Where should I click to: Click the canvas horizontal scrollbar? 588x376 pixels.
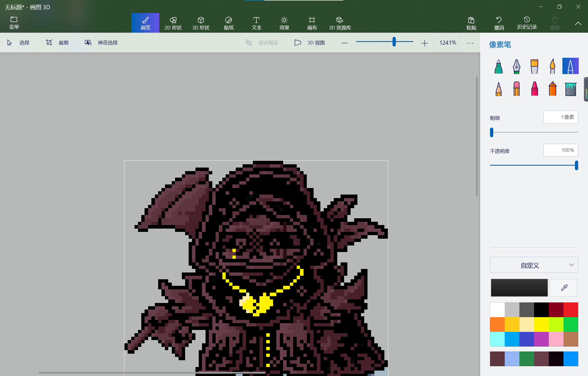(152, 372)
